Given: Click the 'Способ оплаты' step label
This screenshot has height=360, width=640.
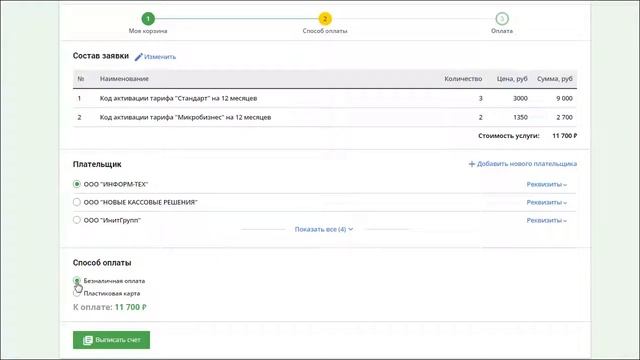Looking at the screenshot, I should point(325,31).
